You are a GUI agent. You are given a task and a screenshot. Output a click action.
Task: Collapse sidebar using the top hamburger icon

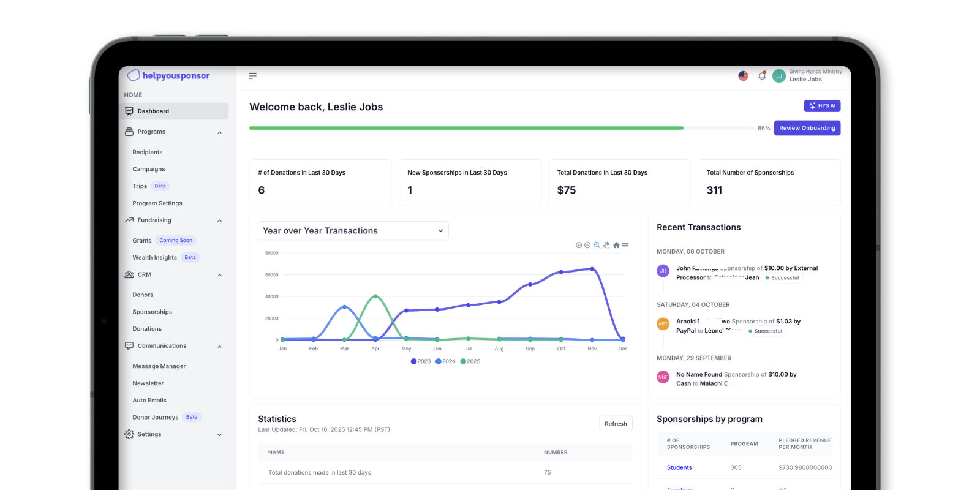(252, 76)
